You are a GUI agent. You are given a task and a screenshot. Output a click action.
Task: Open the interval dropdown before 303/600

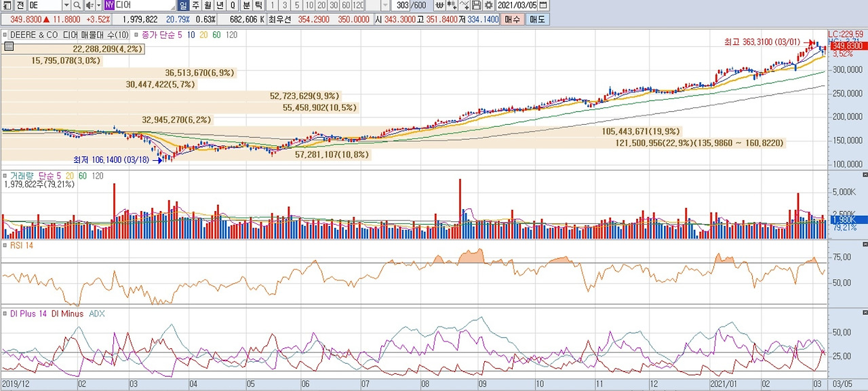coord(385,5)
